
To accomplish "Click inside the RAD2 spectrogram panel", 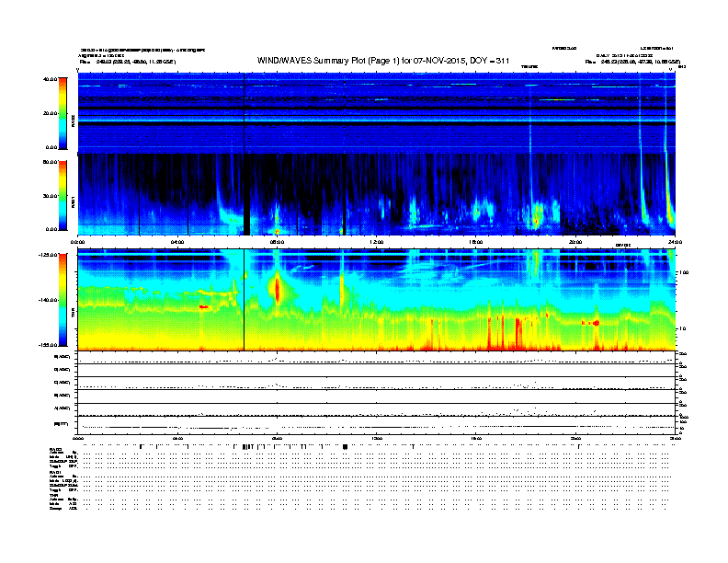I will coord(377,112).
